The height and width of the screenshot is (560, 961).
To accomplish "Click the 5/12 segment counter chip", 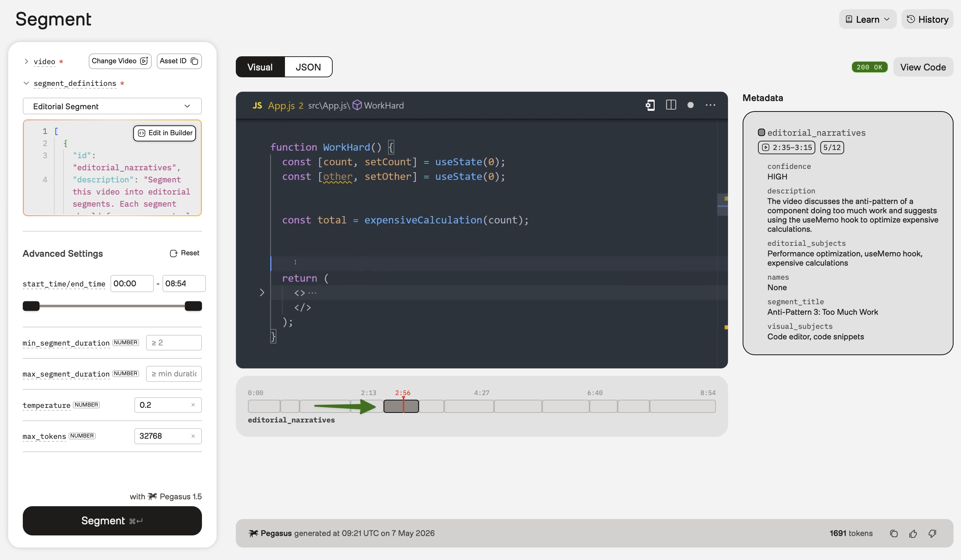I will [x=832, y=147].
